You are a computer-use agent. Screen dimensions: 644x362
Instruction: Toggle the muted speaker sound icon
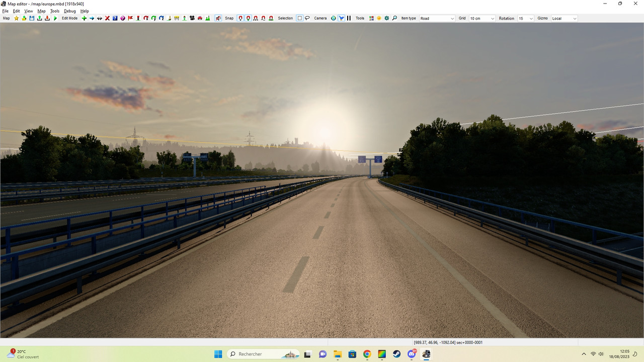[x=218, y=18]
